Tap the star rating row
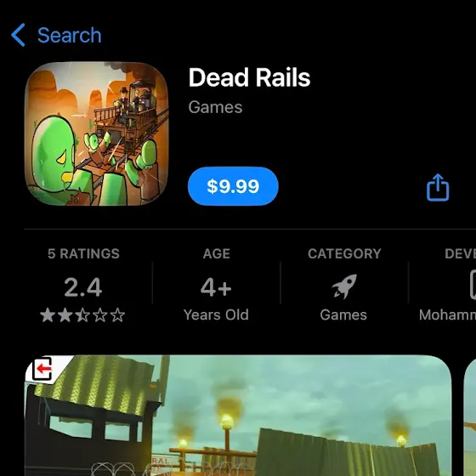Screen dimensions: 476x476 tap(82, 315)
